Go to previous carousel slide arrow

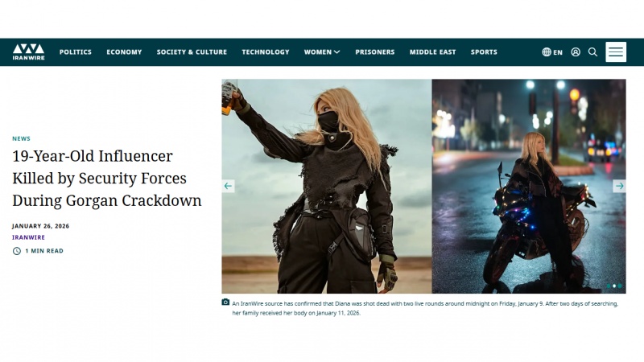click(x=229, y=186)
